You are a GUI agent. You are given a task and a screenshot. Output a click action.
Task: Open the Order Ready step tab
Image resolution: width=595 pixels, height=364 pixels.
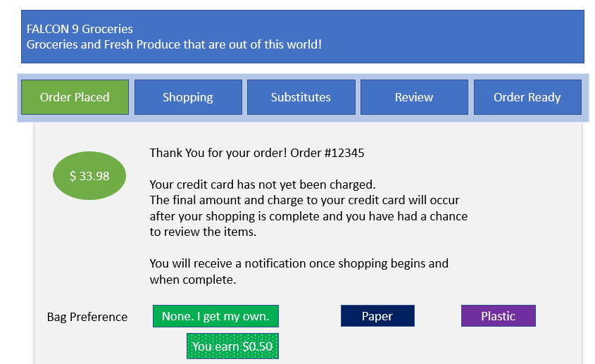pyautogui.click(x=527, y=97)
